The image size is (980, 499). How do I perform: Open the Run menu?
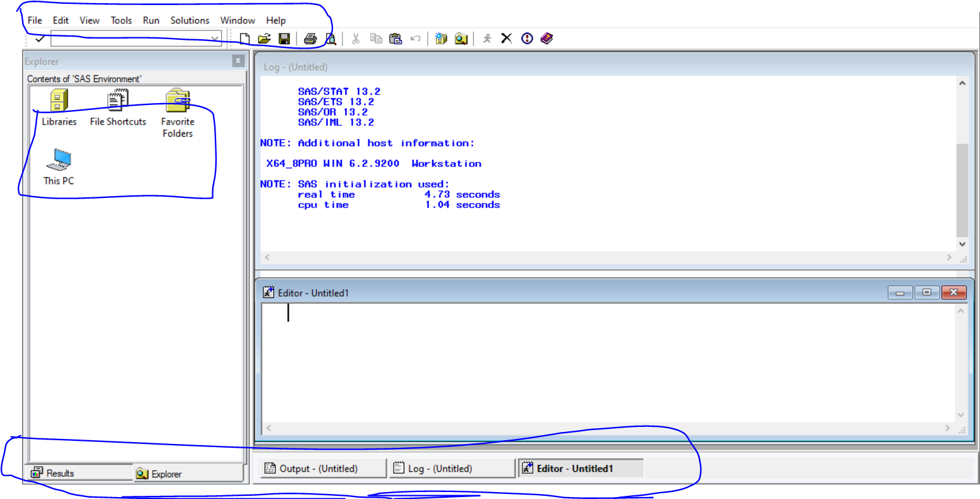[x=151, y=20]
